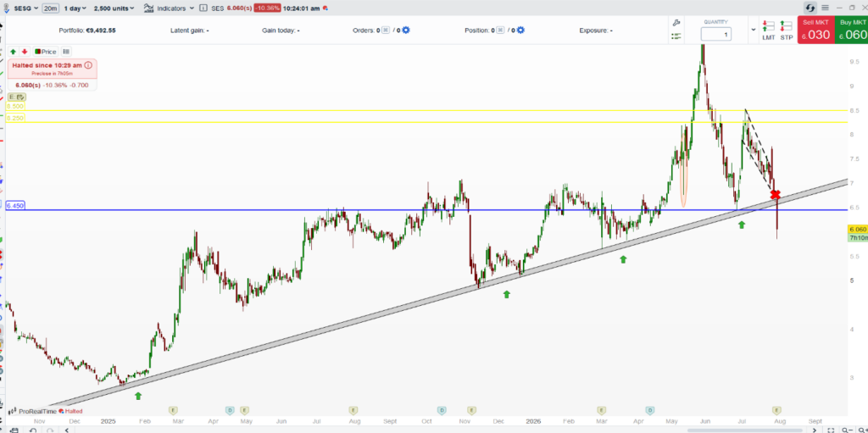
Task: Place a stop order with STP button
Action: click(786, 31)
